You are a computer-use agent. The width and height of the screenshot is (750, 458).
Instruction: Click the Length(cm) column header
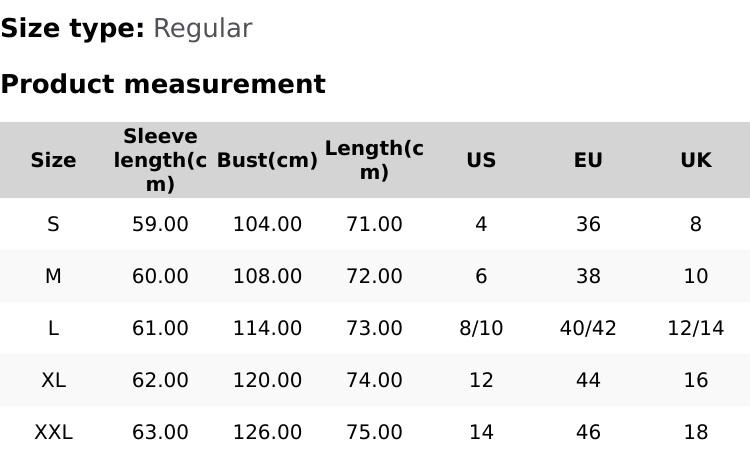(374, 160)
